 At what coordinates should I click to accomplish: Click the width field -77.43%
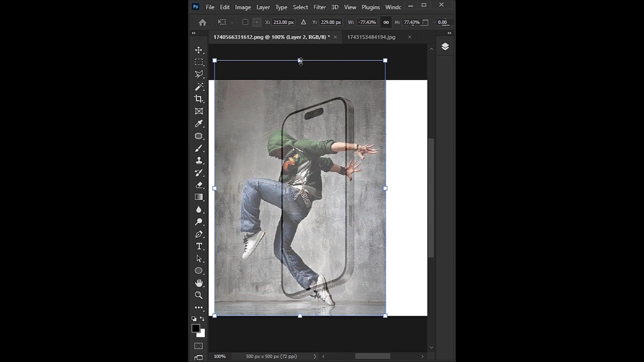coord(367,22)
